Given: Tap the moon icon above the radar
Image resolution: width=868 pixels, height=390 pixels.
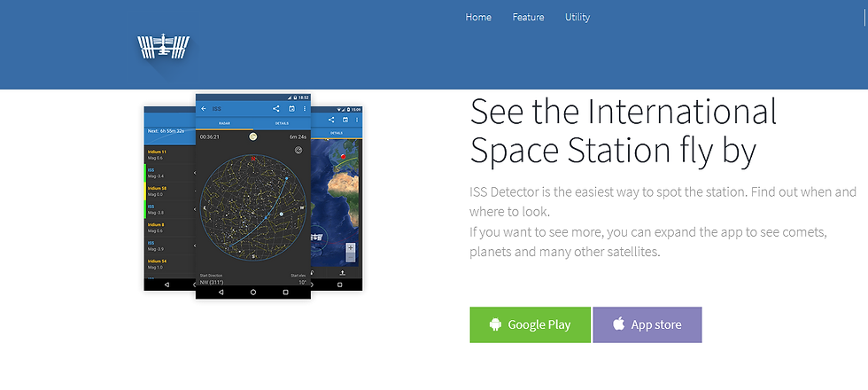Looking at the screenshot, I should click(x=253, y=136).
